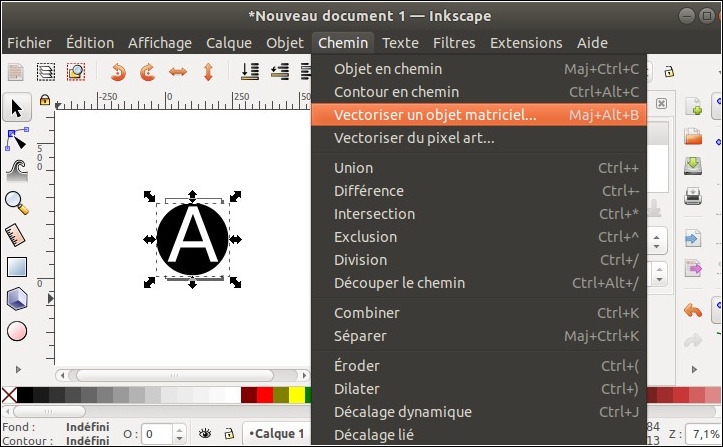This screenshot has height=447, width=723.
Task: Click Select all objects icon
Action: (15, 72)
